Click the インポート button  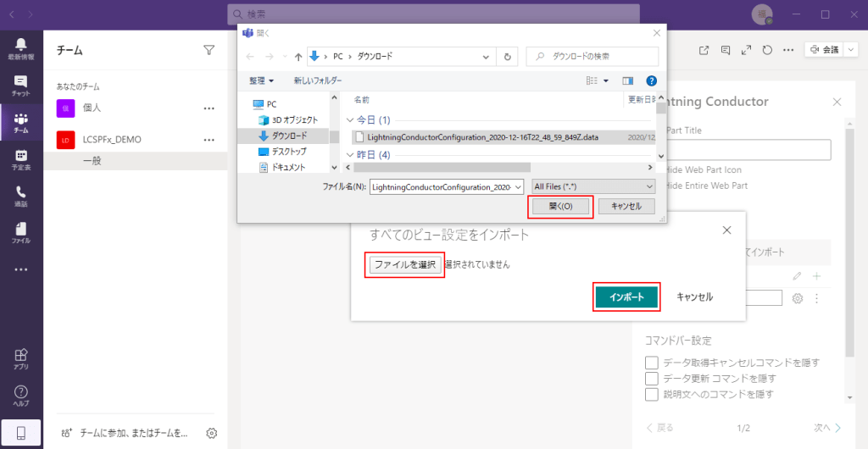[626, 297]
